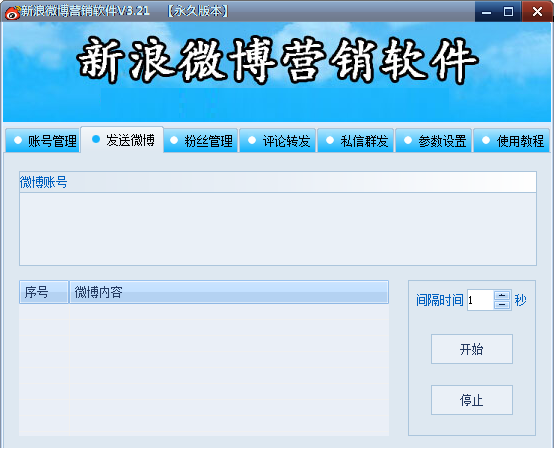Click the 间隔时间 seconds input field
554x471 pixels.
(481, 300)
